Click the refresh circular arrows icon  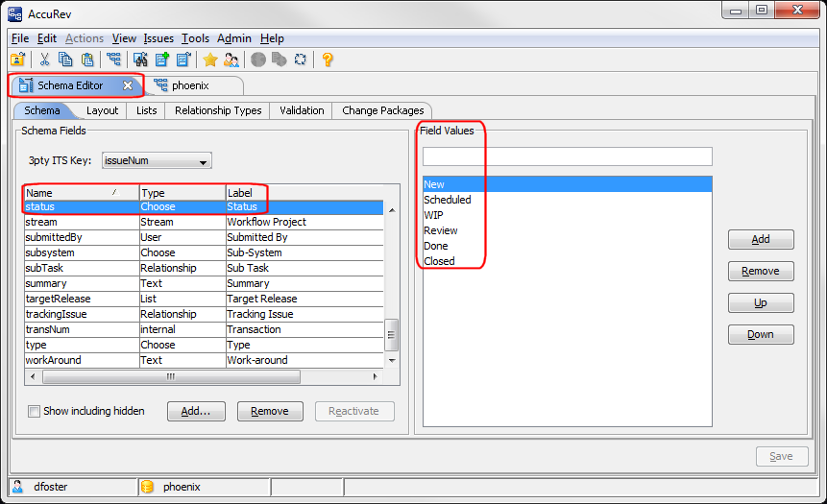tap(300, 60)
